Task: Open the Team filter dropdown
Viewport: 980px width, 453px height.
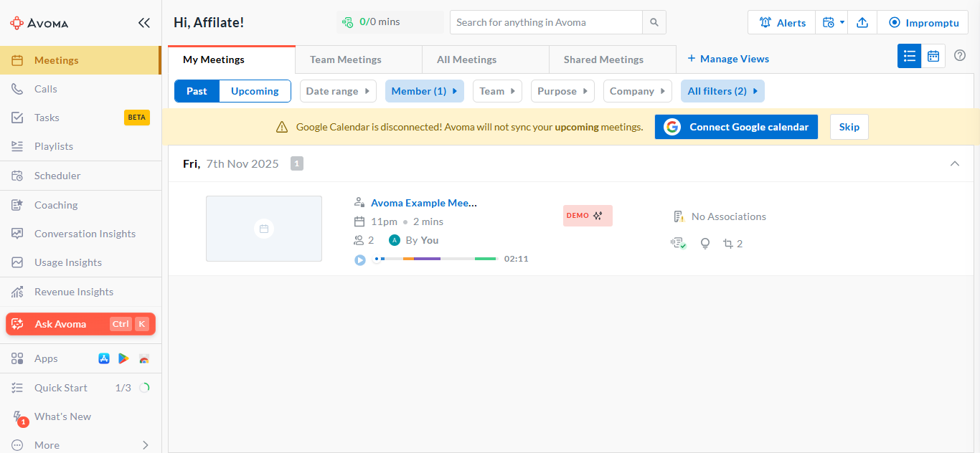Action: pos(497,91)
